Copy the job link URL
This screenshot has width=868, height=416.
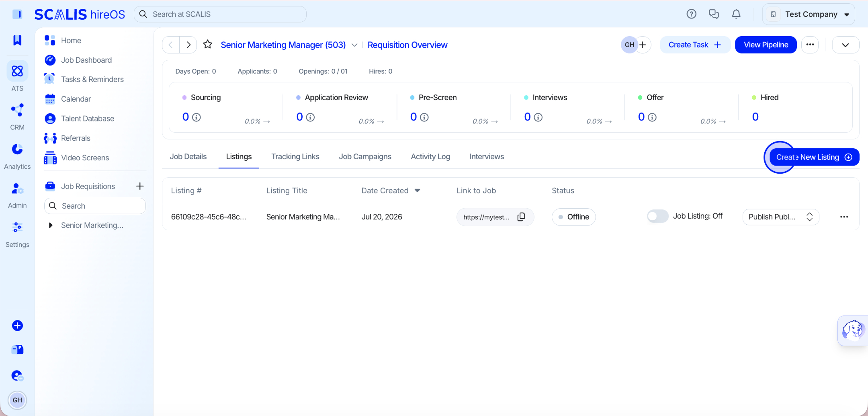tap(521, 217)
